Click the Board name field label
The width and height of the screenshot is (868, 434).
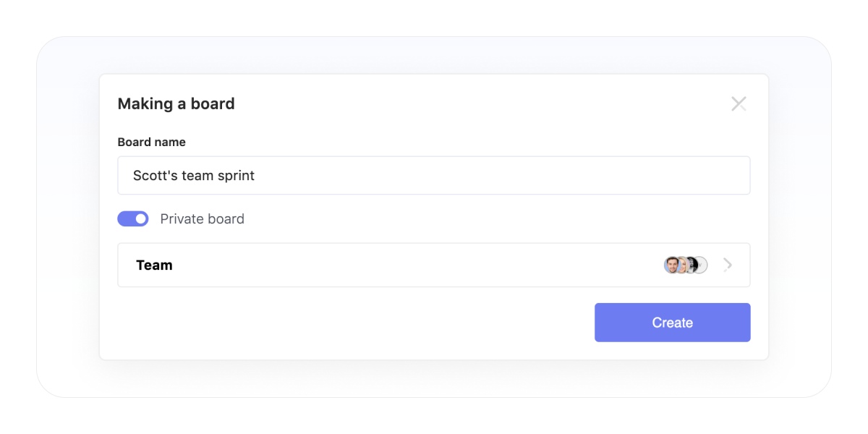(x=152, y=142)
